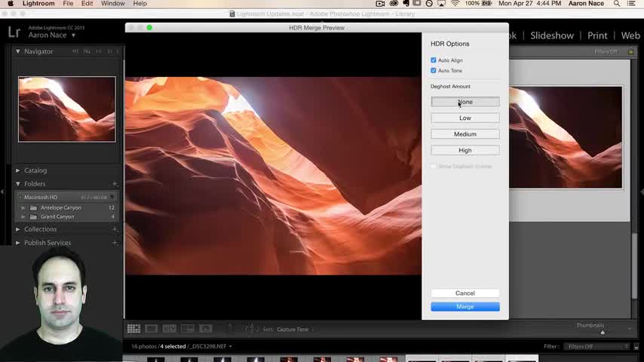Click Merge button in HDR dialog
This screenshot has width=644, height=362.
[x=465, y=306]
